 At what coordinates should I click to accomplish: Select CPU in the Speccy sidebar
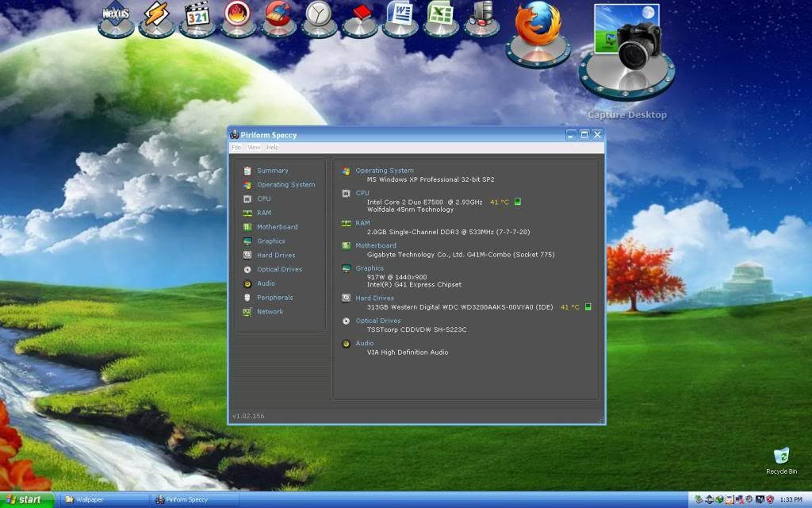[x=263, y=198]
